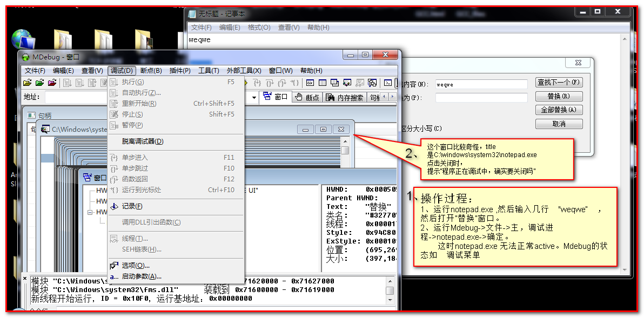Click the red open-folder icon in MDebug toolbar
The image size is (644, 318).
click(52, 83)
